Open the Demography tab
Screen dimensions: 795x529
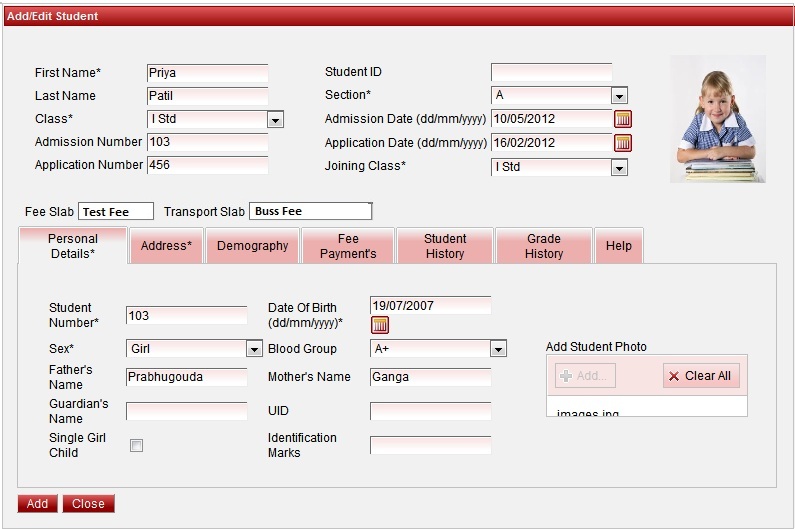252,246
